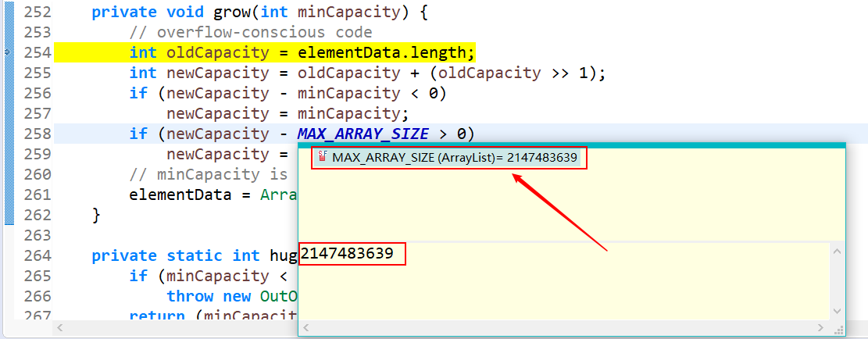
Task: Click line number 252 in the gutter
Action: tap(38, 12)
